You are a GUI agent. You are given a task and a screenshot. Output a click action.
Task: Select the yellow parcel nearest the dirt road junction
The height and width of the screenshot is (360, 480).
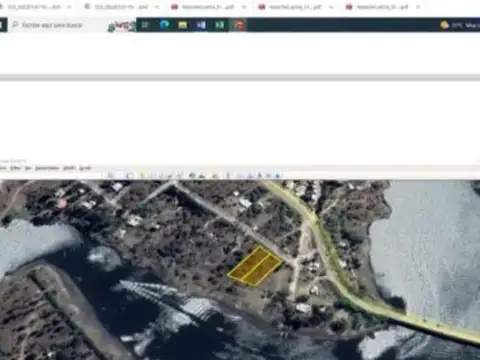(x=263, y=270)
